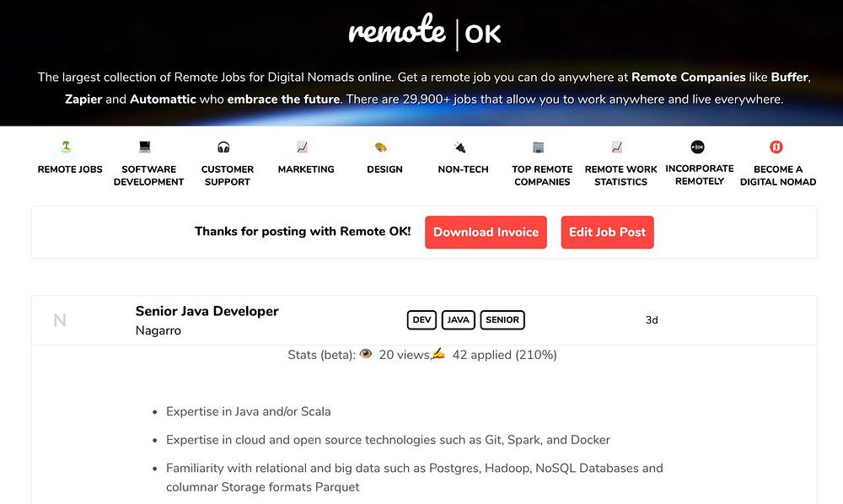The height and width of the screenshot is (504, 843).
Task: Click the palm tree Remote Jobs icon
Action: click(66, 146)
